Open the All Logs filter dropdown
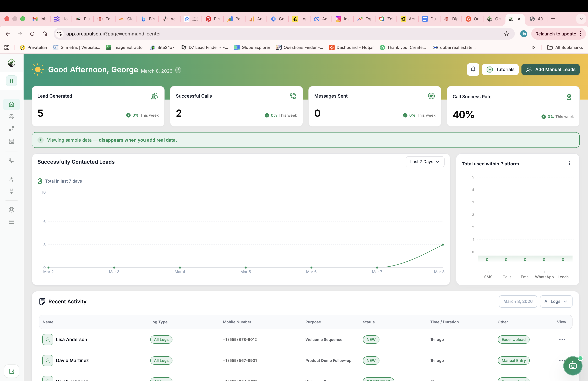Image resolution: width=588 pixels, height=381 pixels. (556, 301)
